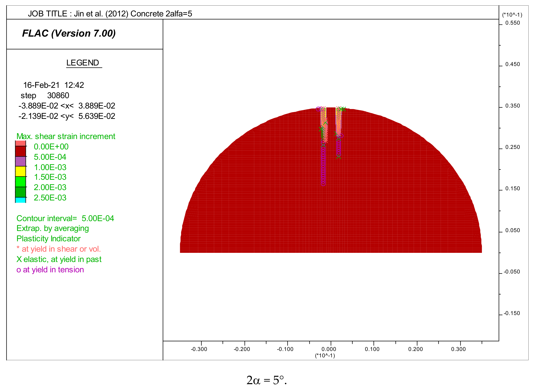The image size is (535, 392).
Task: Click 'X elastic, at yield in past' entry
Action: tap(59, 259)
